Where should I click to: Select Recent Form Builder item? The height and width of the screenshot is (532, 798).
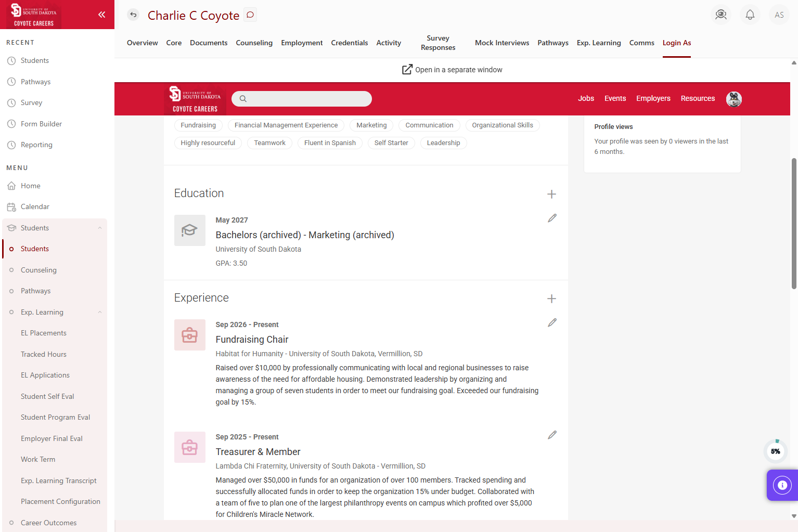click(41, 124)
